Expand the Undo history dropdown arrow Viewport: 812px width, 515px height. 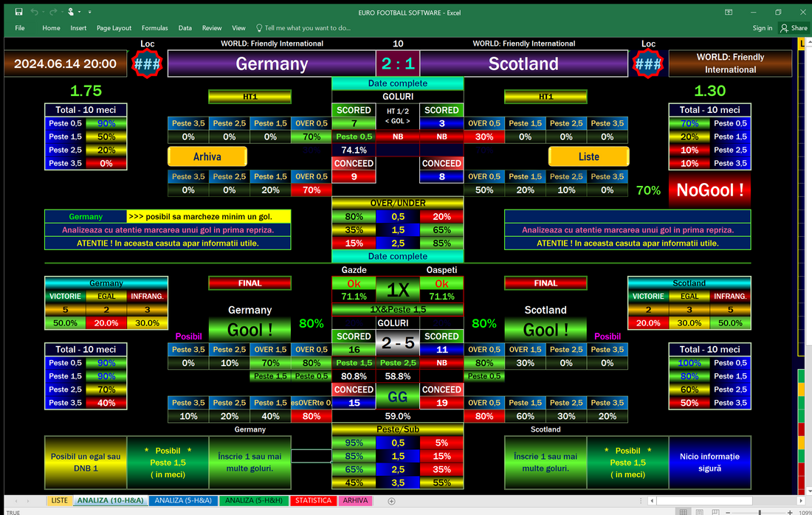pyautogui.click(x=44, y=12)
